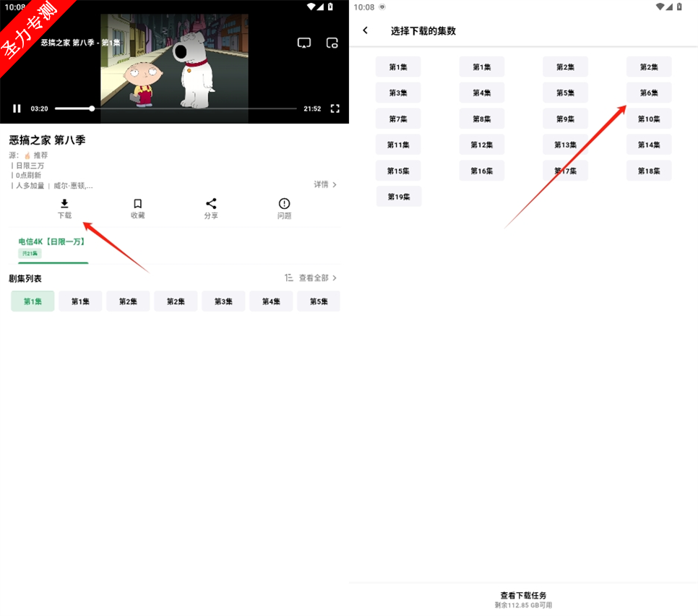Image resolution: width=698 pixels, height=616 pixels.
Task: Choose 第9集 for download
Action: click(565, 119)
